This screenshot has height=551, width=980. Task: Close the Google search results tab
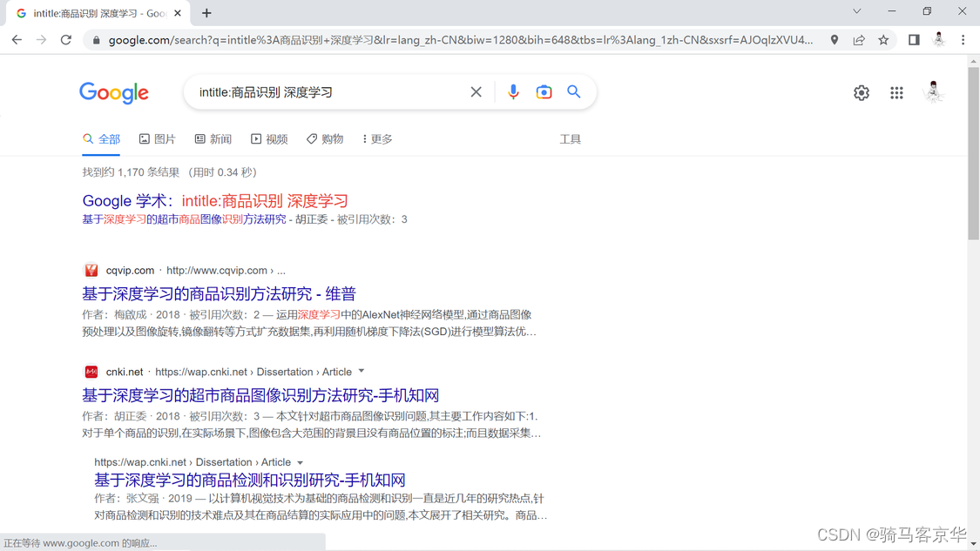pos(178,13)
